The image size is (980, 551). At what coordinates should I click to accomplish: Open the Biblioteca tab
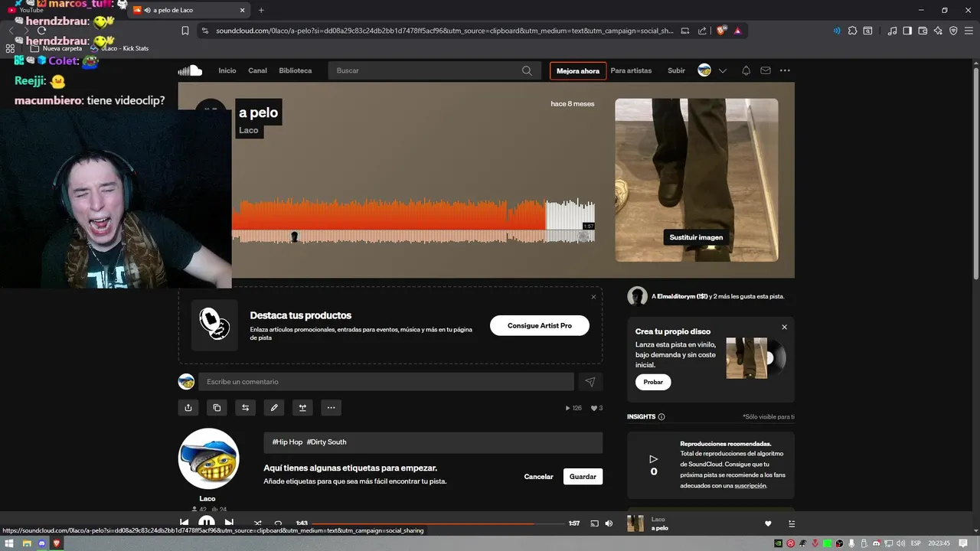click(296, 70)
